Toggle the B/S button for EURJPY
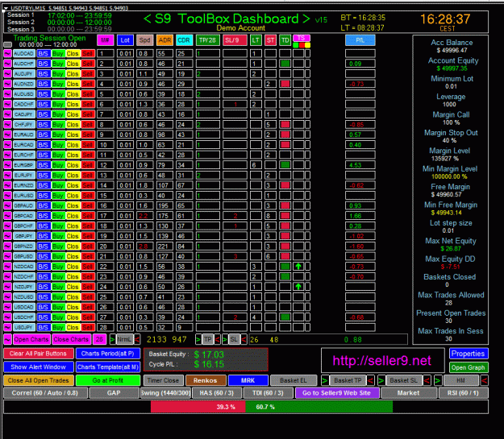This screenshot has height=439, width=504. (43, 176)
